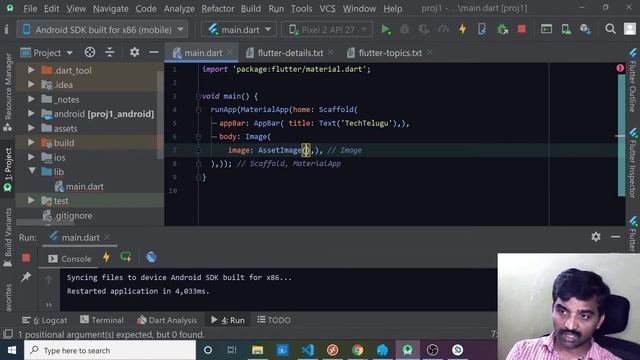Screen dimensions: 640x360
Task: Open the Refactor menu
Action: (217, 8)
